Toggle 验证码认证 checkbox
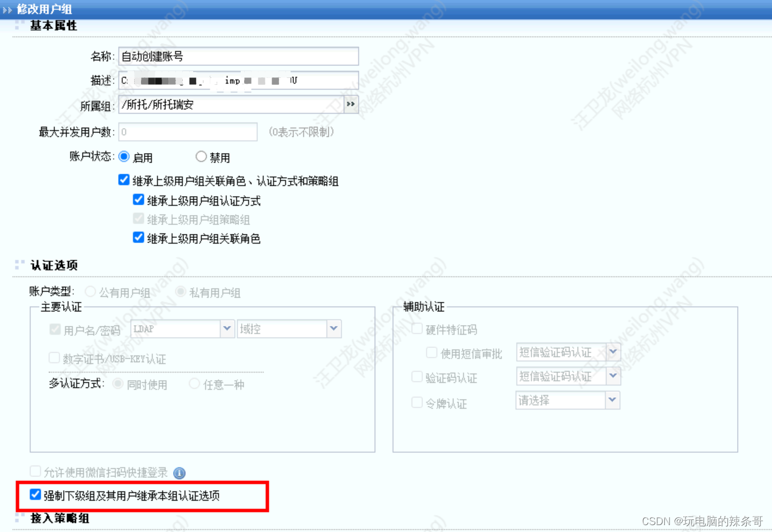 tap(417, 377)
